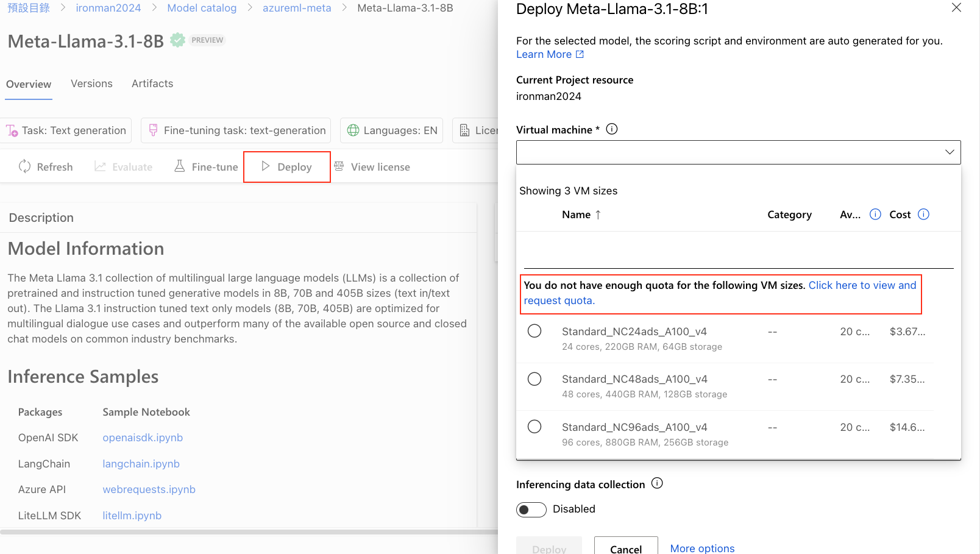
Task: Toggle the Inferencing data collection switch
Action: click(531, 510)
